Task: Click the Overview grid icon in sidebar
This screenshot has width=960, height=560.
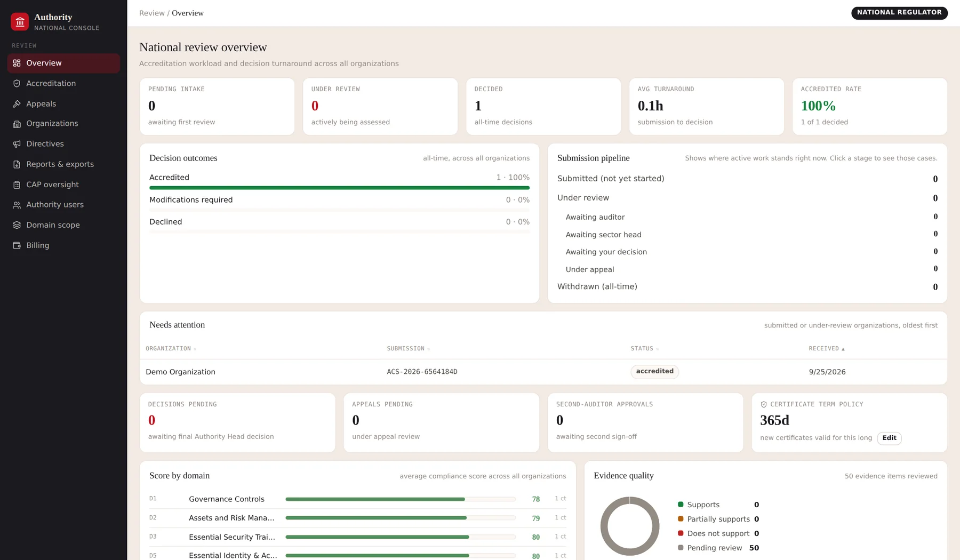Action: [17, 63]
